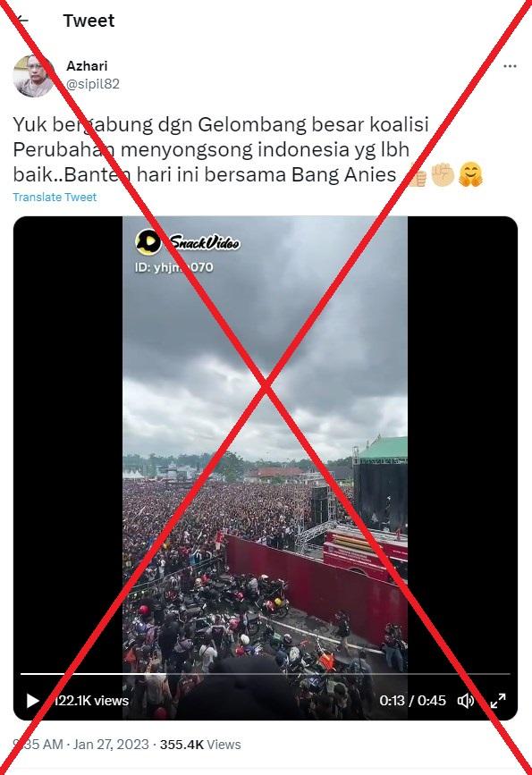The image size is (532, 775).
Task: Open the Azhari display name profile
Action: [x=87, y=66]
